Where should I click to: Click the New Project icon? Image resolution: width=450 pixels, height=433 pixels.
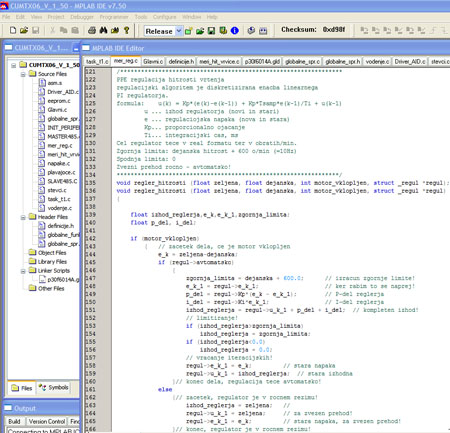[x=189, y=31]
